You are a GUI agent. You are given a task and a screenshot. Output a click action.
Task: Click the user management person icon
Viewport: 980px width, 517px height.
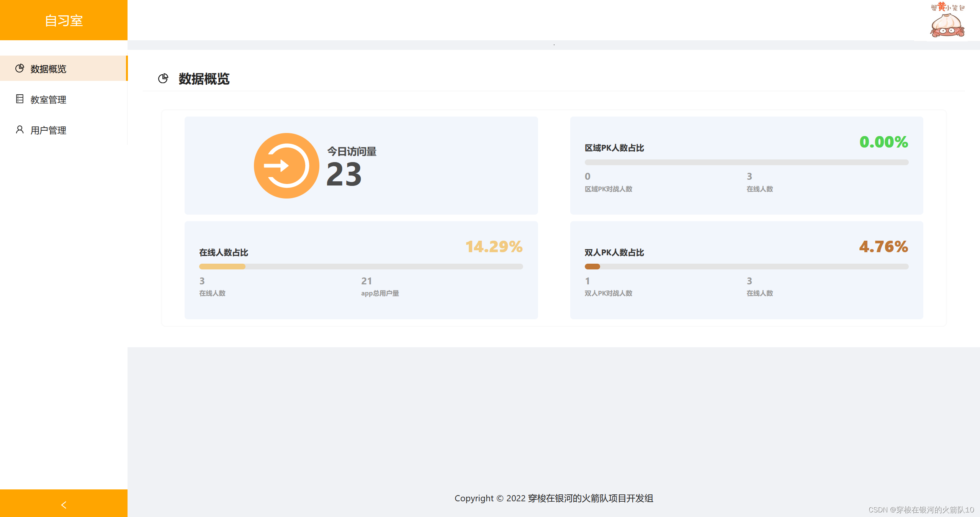point(20,130)
